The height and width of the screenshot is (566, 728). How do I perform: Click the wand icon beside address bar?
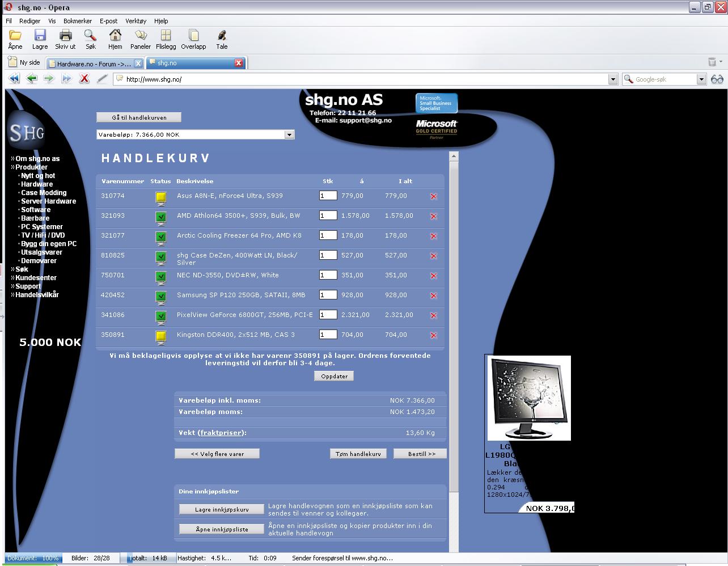(102, 79)
